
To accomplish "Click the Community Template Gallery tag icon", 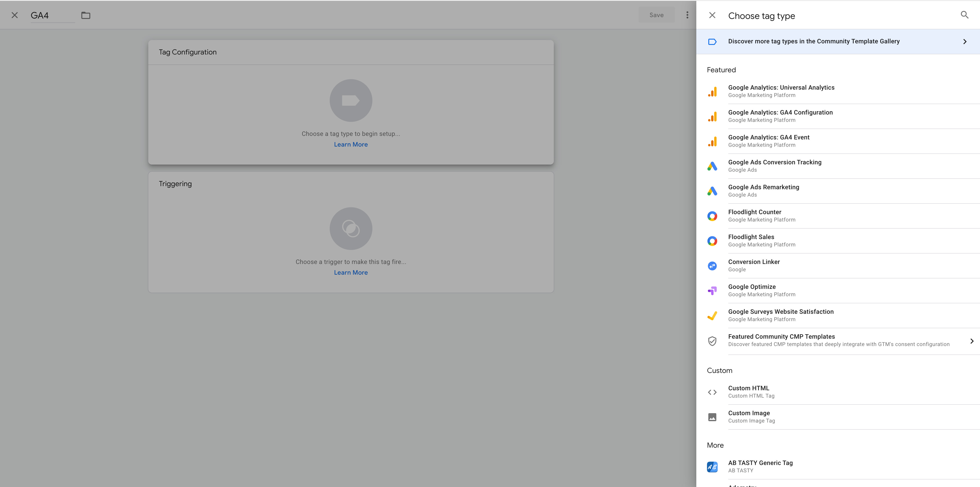I will click(712, 41).
